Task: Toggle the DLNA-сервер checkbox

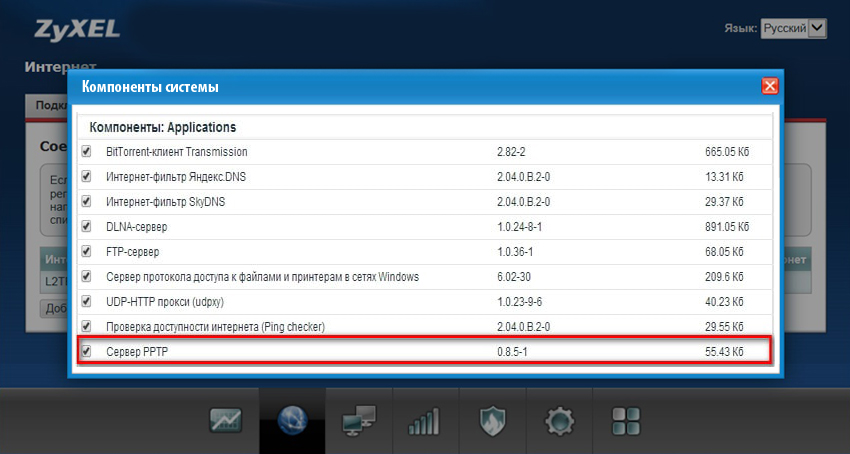Action: coord(86,227)
